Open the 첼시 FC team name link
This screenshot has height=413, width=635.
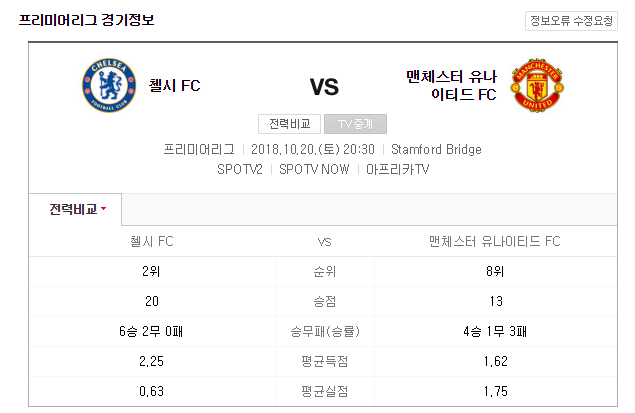click(x=174, y=86)
